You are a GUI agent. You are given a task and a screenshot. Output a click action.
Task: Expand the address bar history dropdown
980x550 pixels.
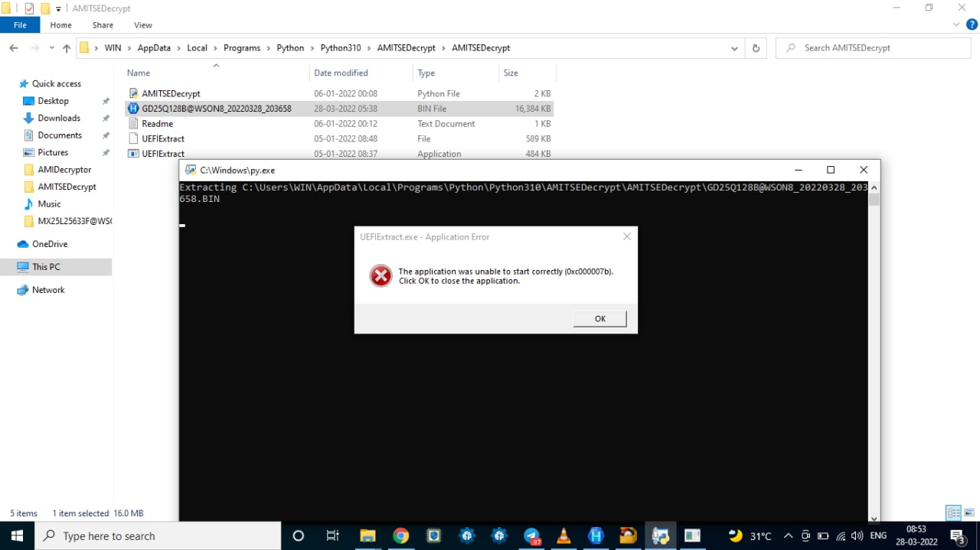point(735,47)
